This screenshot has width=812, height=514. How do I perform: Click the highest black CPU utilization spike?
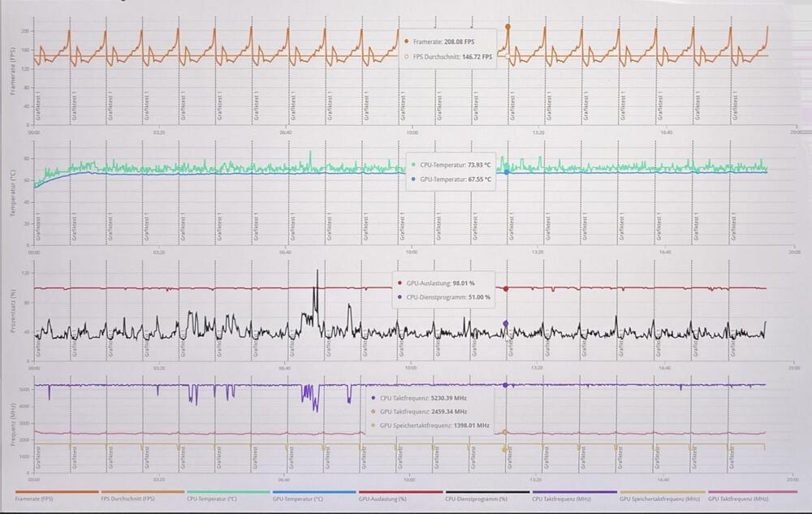pyautogui.click(x=317, y=272)
